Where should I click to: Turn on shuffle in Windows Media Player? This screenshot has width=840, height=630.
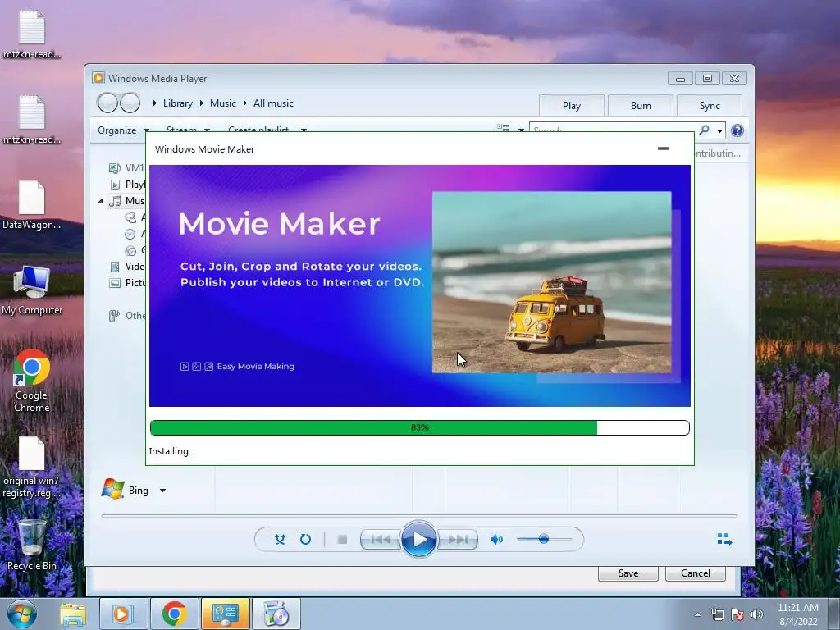280,540
